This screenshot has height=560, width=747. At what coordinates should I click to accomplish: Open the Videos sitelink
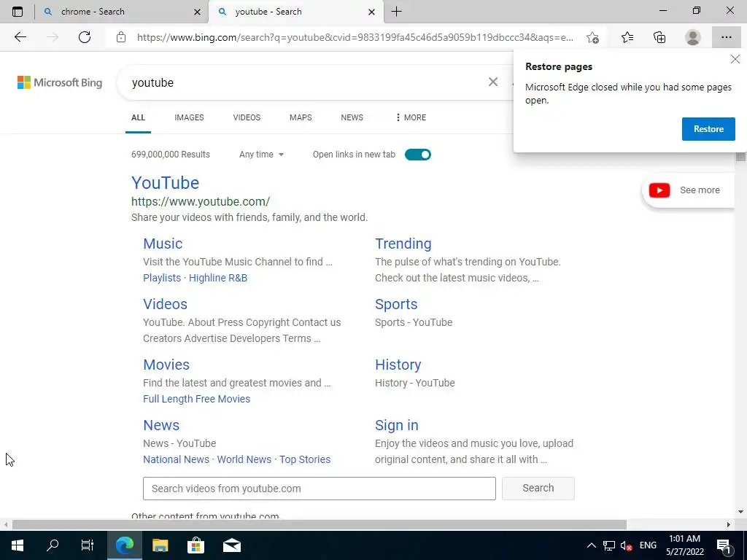click(x=166, y=304)
